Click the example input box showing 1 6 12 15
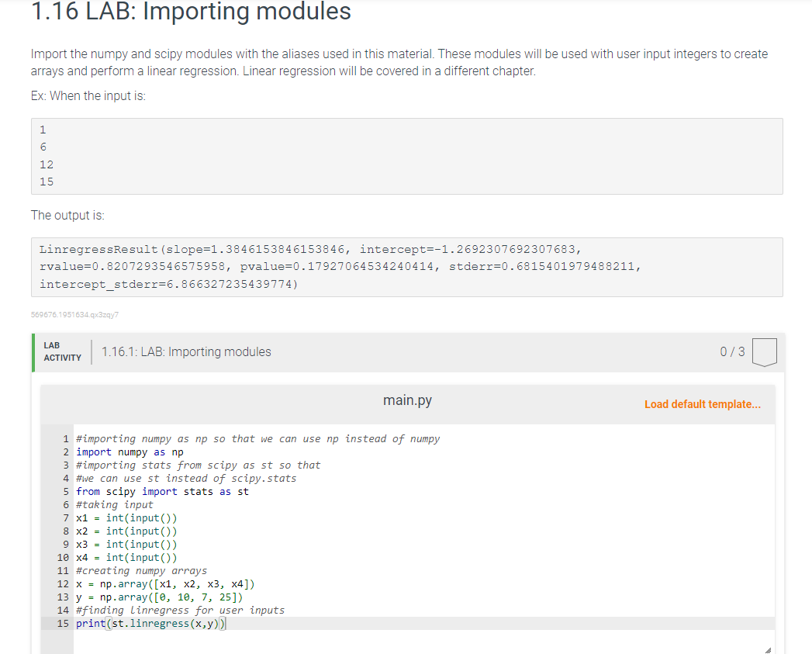The height and width of the screenshot is (654, 812). (406, 156)
